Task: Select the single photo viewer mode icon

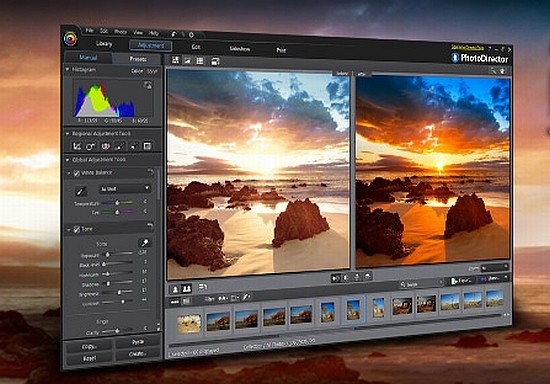Action: coord(187,61)
